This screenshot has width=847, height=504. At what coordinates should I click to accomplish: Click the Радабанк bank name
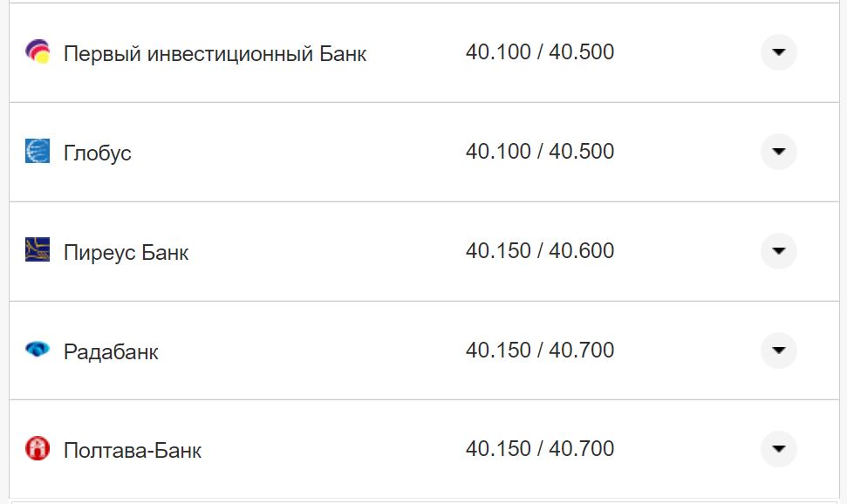pyautogui.click(x=109, y=351)
